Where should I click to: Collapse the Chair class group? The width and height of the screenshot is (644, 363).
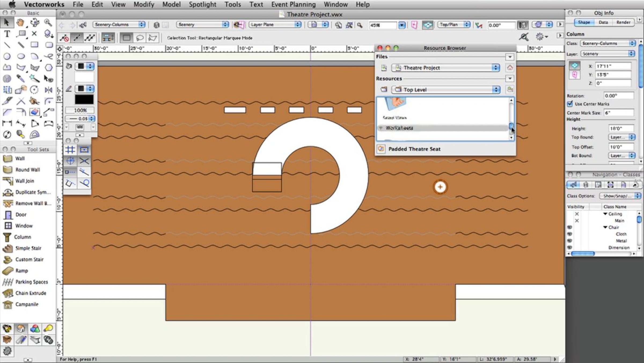tap(605, 227)
